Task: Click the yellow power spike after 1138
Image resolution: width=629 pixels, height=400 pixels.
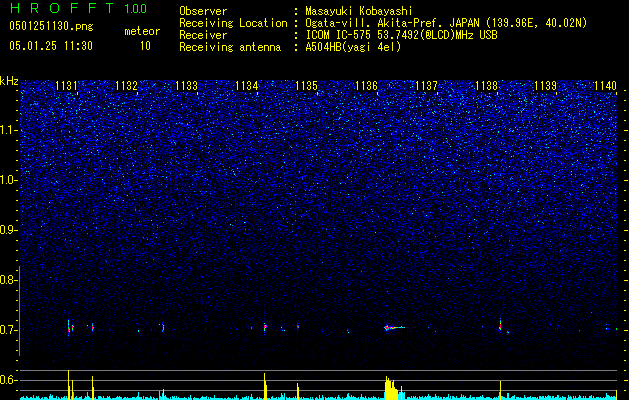Action: click(500, 390)
